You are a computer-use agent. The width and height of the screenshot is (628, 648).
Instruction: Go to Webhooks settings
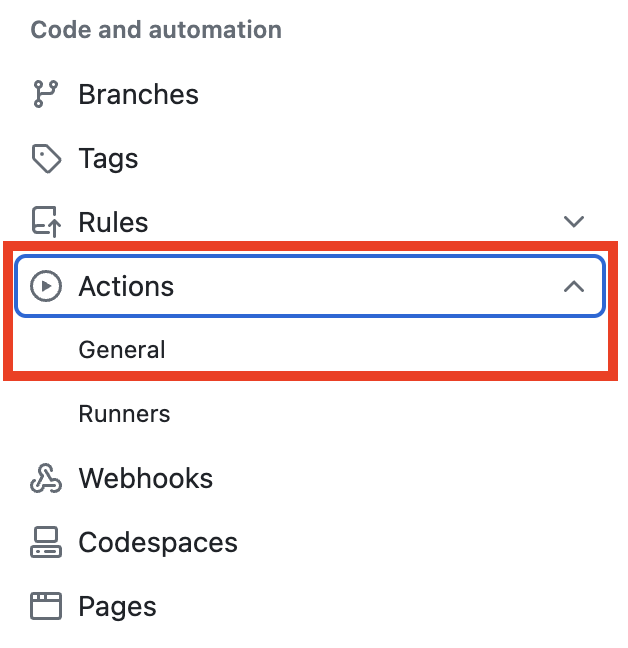[145, 478]
